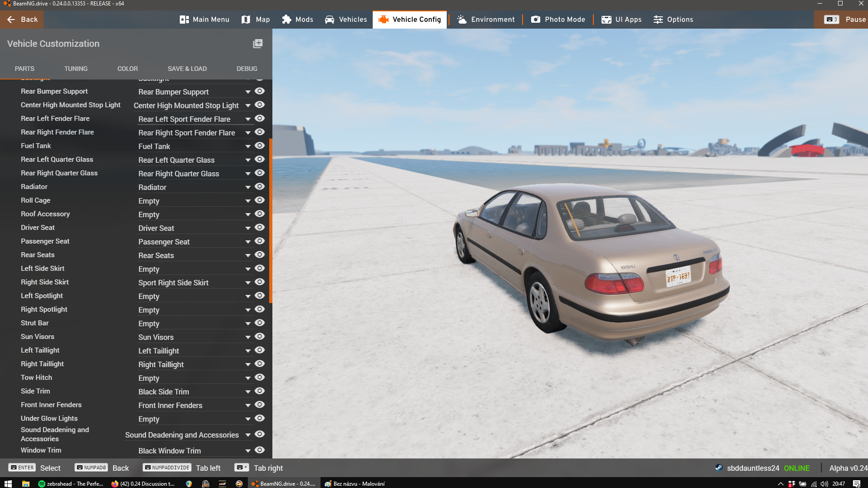The height and width of the screenshot is (488, 868).
Task: Click the Pause keyboard shortcut icon
Action: (832, 20)
